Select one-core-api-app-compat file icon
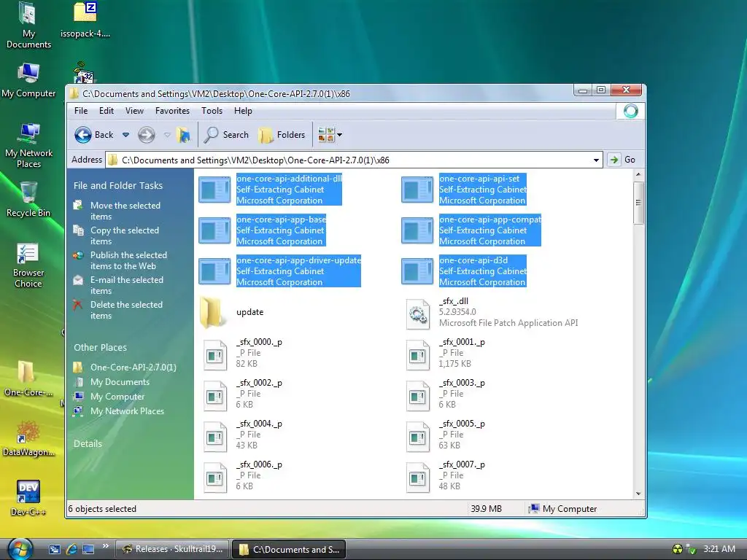 click(x=417, y=230)
